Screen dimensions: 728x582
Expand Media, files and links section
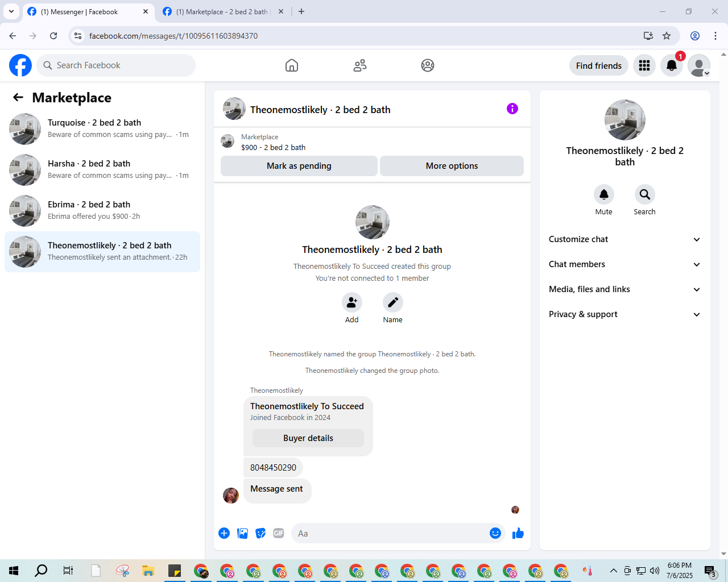pos(624,289)
